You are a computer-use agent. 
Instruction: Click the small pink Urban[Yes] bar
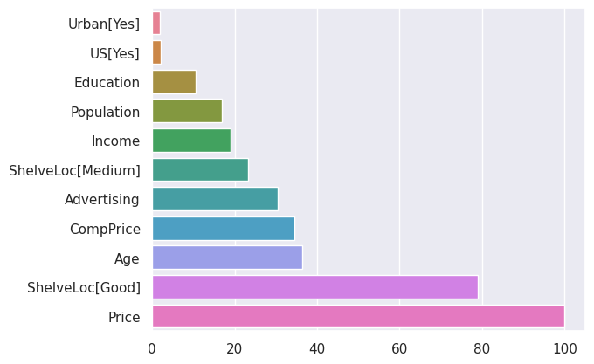(x=156, y=23)
